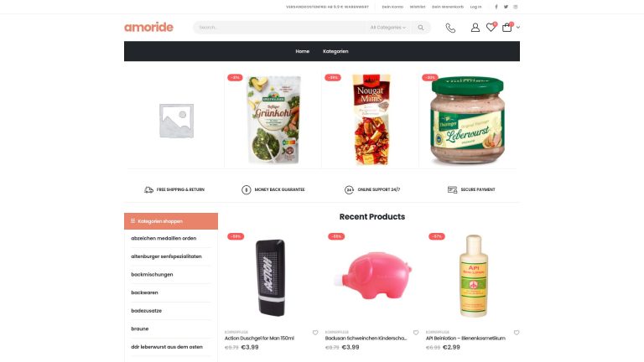Toggle wishlist heart for Badusan Schweinchen
The width and height of the screenshot is (644, 362).
click(x=416, y=333)
